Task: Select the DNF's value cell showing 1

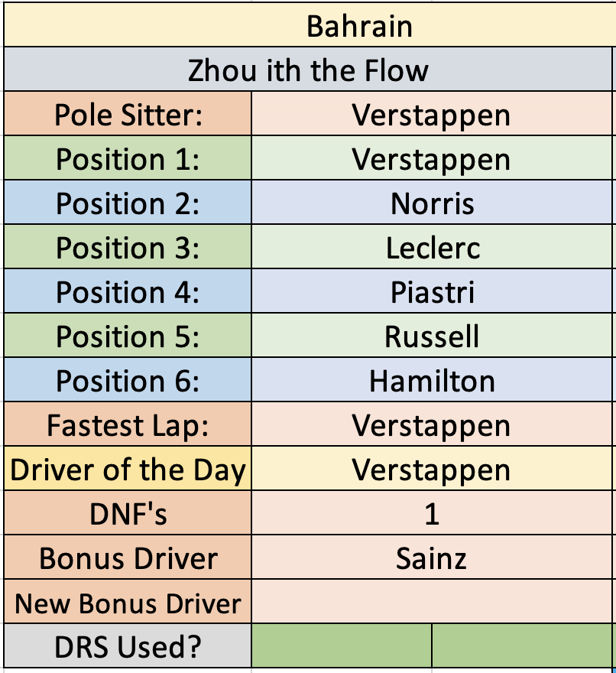Action: (432, 513)
